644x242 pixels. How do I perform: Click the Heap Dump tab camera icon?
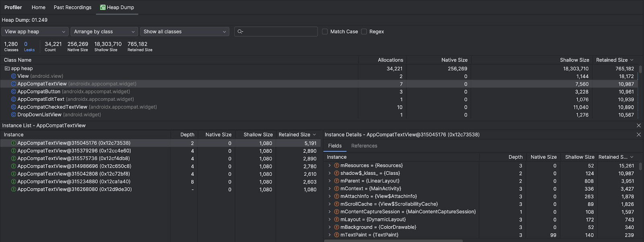click(x=103, y=7)
